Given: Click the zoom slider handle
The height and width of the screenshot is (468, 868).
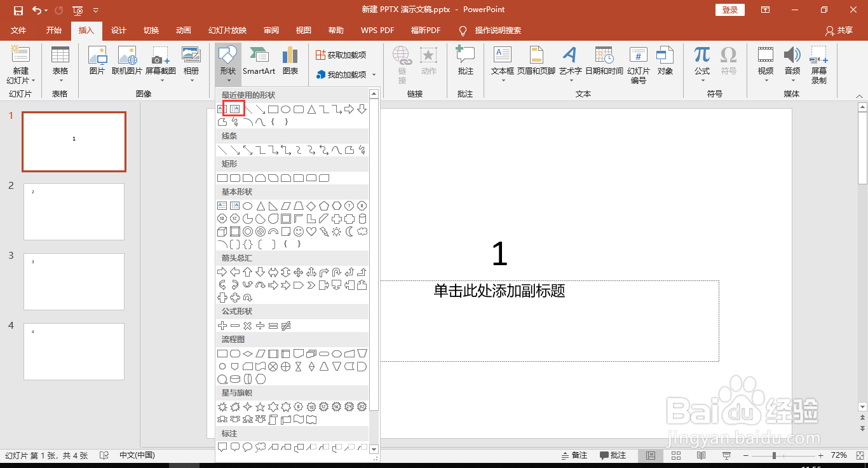Looking at the screenshot, I should (x=774, y=455).
